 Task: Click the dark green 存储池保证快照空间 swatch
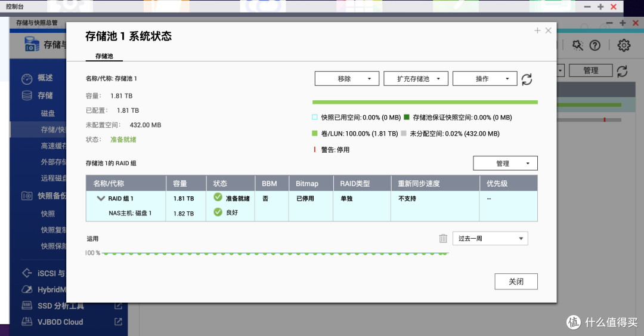pyautogui.click(x=407, y=117)
